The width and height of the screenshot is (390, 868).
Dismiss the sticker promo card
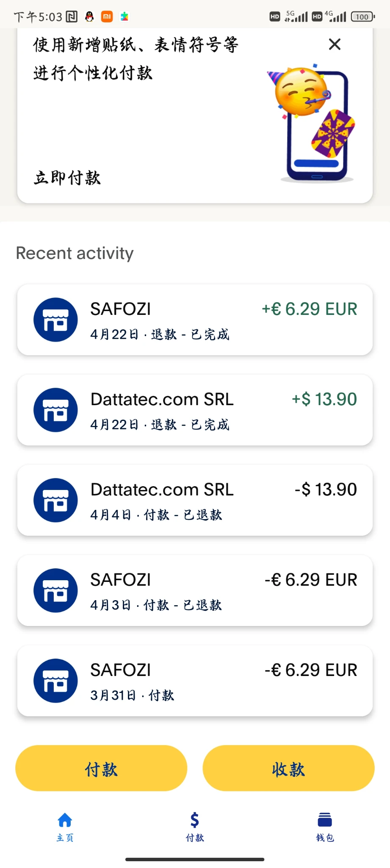(335, 44)
